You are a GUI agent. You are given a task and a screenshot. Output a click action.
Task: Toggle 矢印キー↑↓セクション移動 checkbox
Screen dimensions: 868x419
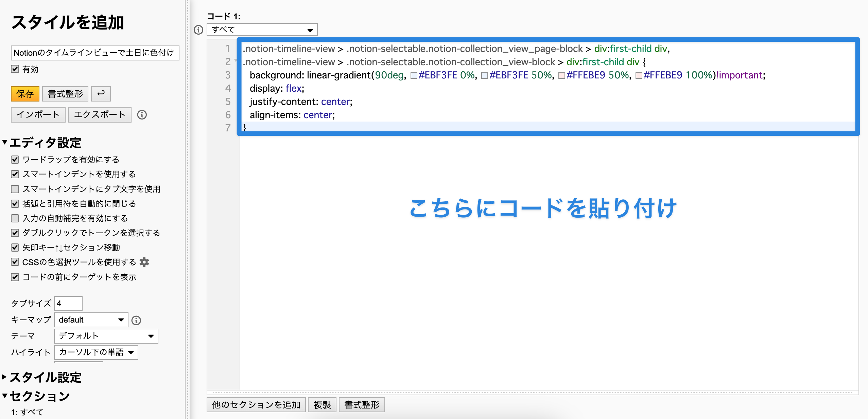15,247
